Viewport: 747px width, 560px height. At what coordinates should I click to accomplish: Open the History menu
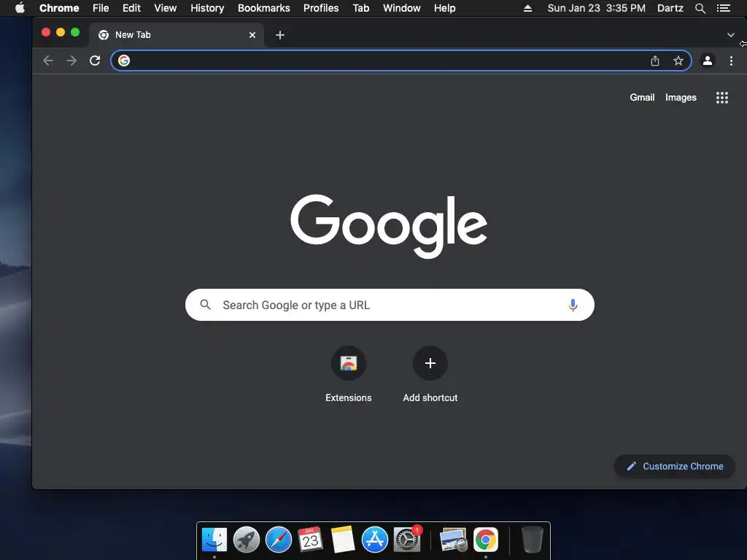pyautogui.click(x=207, y=8)
